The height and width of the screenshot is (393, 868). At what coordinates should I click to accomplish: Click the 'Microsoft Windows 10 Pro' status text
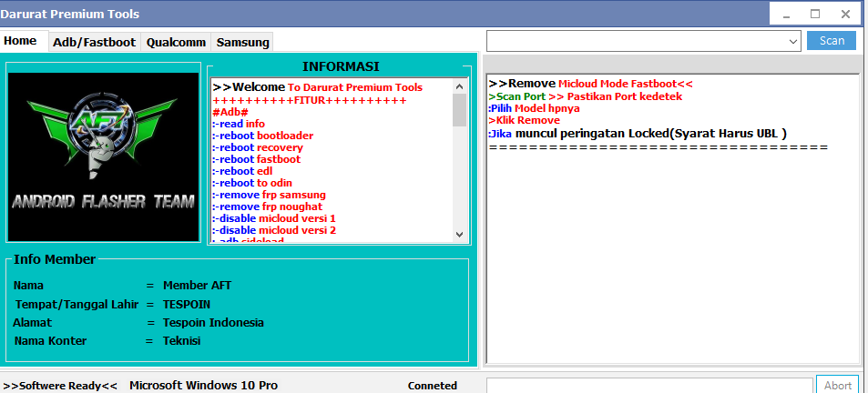204,385
